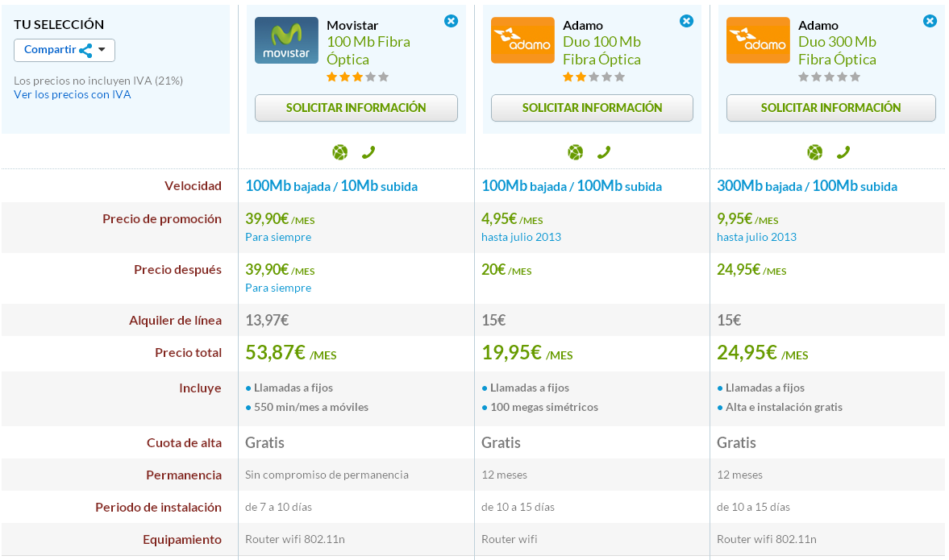
Task: Open Movistar 100 Mb Fibra Óptica title
Action: click(368, 51)
